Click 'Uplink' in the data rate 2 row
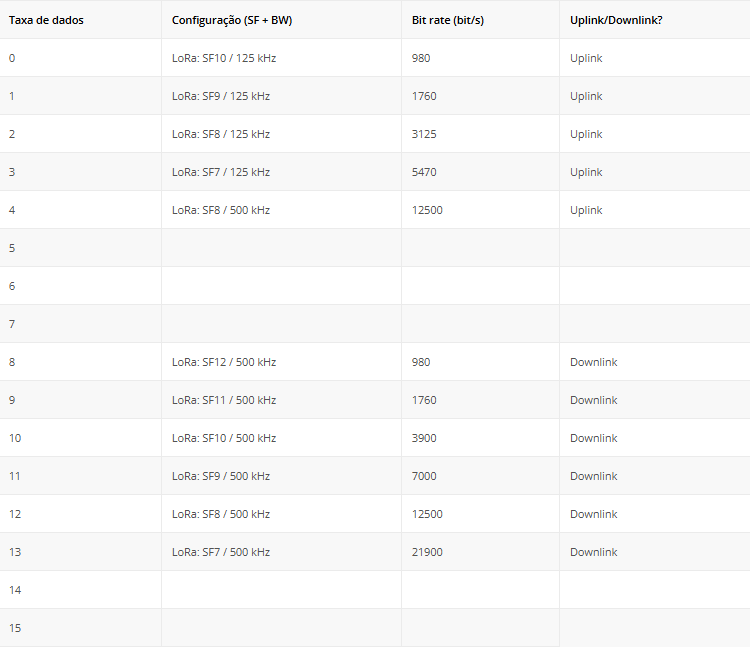 tap(586, 134)
